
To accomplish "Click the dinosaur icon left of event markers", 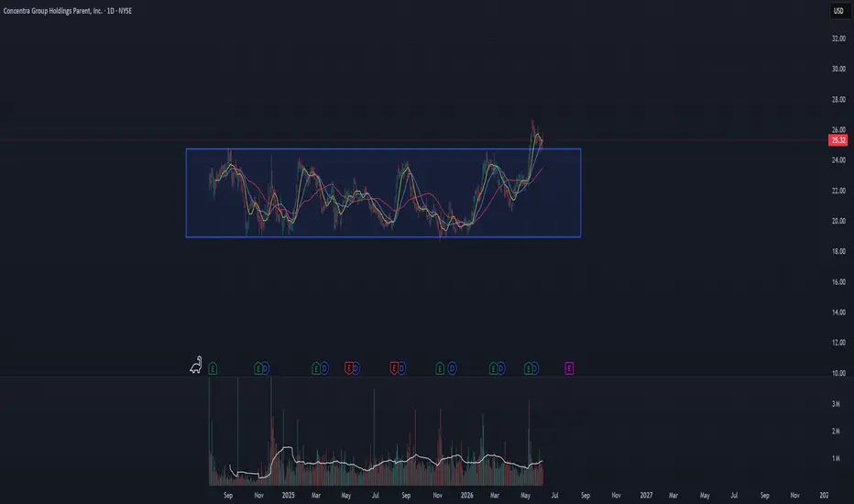I will point(195,365).
